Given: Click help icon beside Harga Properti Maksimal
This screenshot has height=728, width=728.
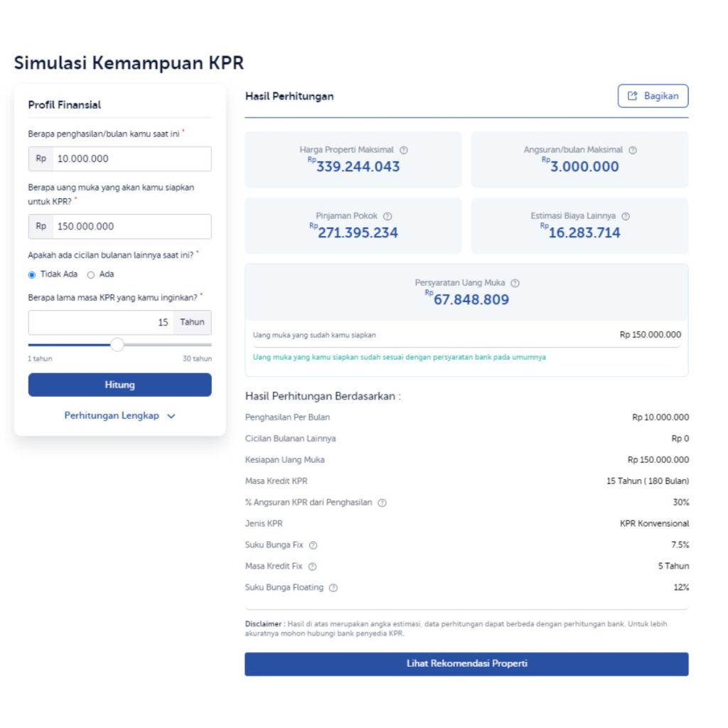Looking at the screenshot, I should pos(404,150).
